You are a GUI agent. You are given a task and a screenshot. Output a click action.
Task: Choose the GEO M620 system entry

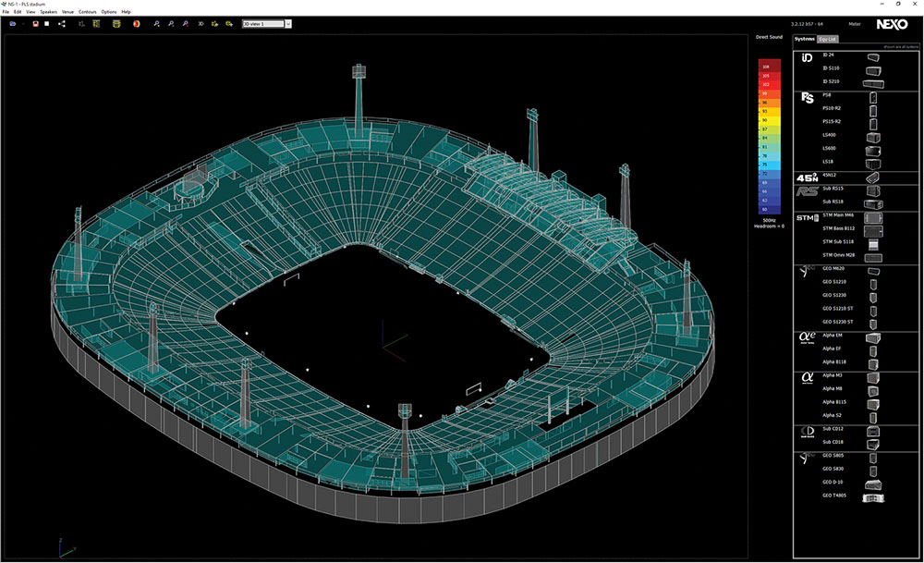point(833,269)
